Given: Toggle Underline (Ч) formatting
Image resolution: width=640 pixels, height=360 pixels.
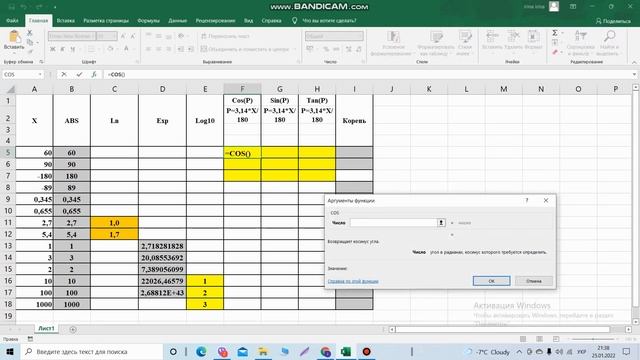Looking at the screenshot, I should tap(73, 49).
